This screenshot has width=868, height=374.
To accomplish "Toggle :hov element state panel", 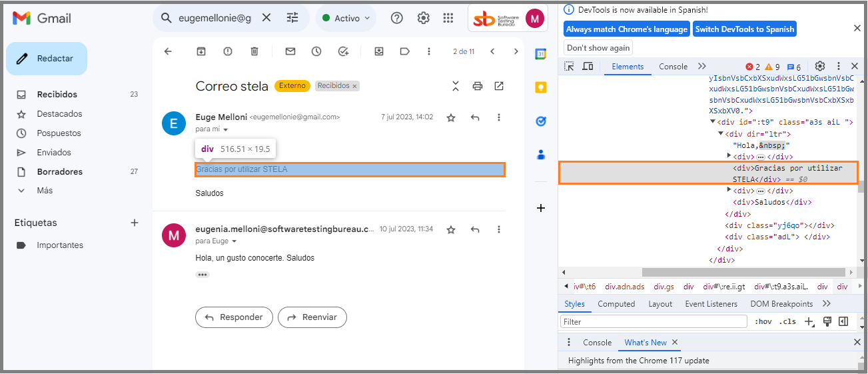I will click(x=763, y=321).
